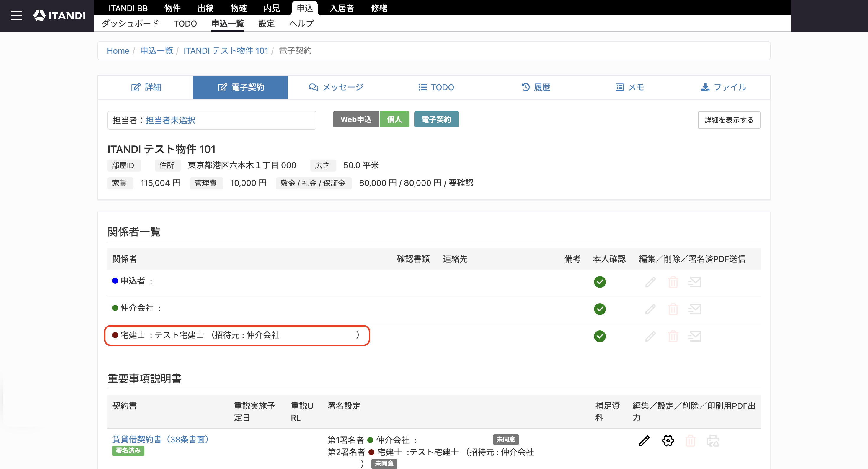Viewport: 868px width, 469px height.
Task: Open the hamburger menu beside ITANDI logo
Action: point(16,16)
